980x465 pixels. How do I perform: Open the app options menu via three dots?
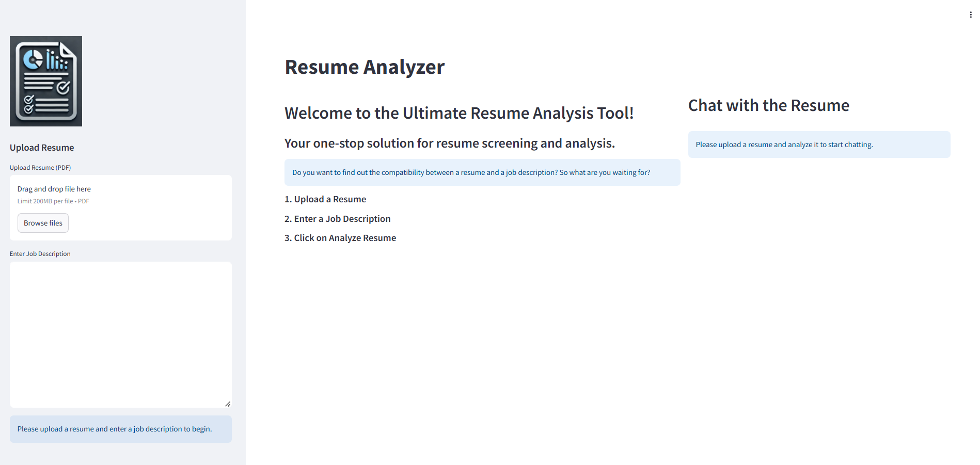(x=970, y=14)
